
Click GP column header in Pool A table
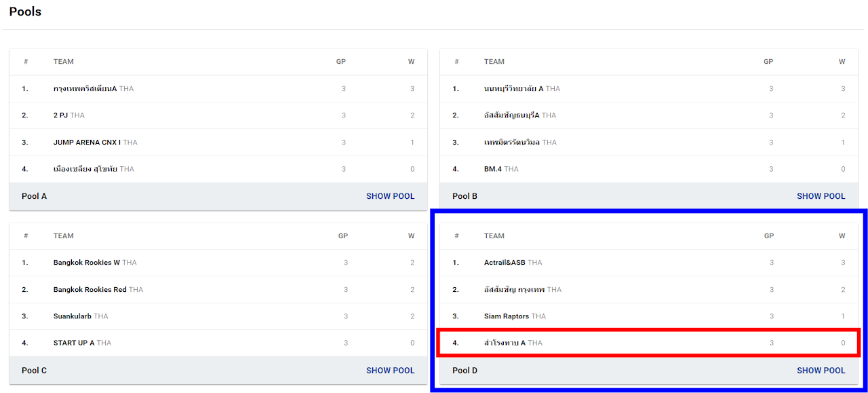pyautogui.click(x=341, y=62)
